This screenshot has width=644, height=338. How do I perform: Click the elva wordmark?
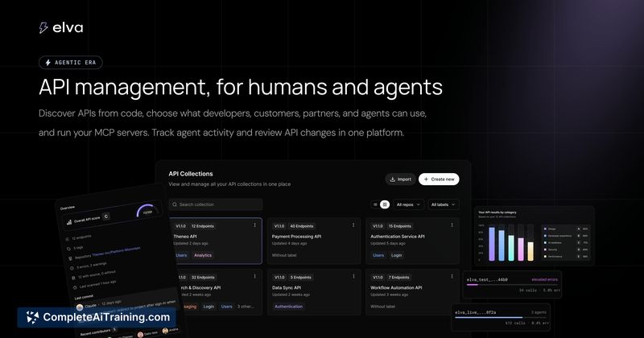tap(68, 28)
